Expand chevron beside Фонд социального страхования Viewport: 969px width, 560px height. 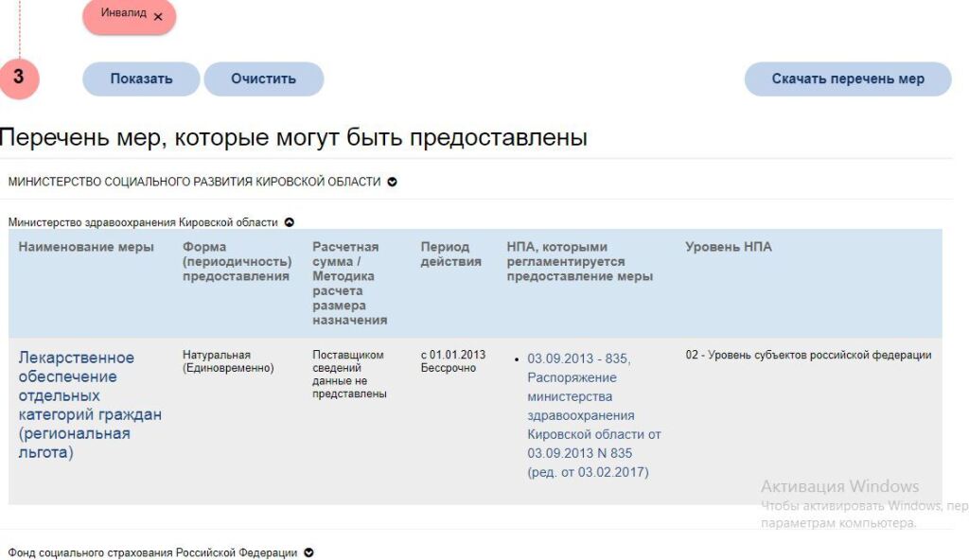[x=308, y=552]
